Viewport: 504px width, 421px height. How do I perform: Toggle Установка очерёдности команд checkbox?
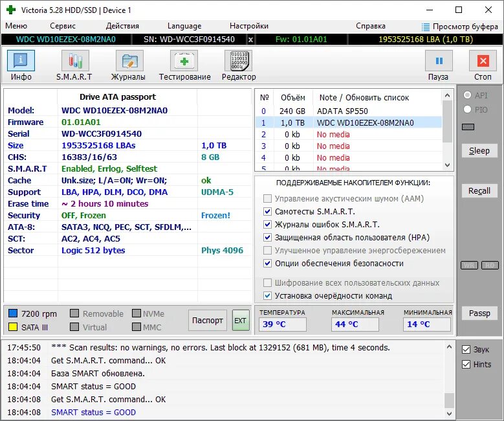(267, 295)
